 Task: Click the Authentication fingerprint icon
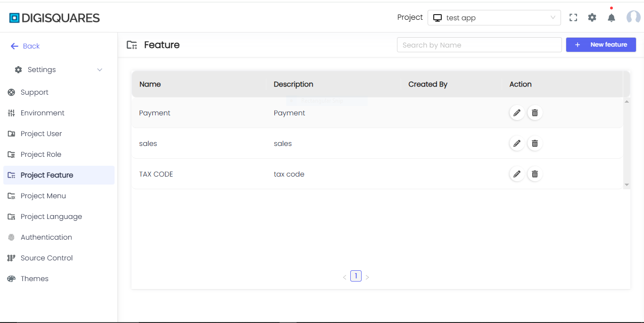[11, 237]
